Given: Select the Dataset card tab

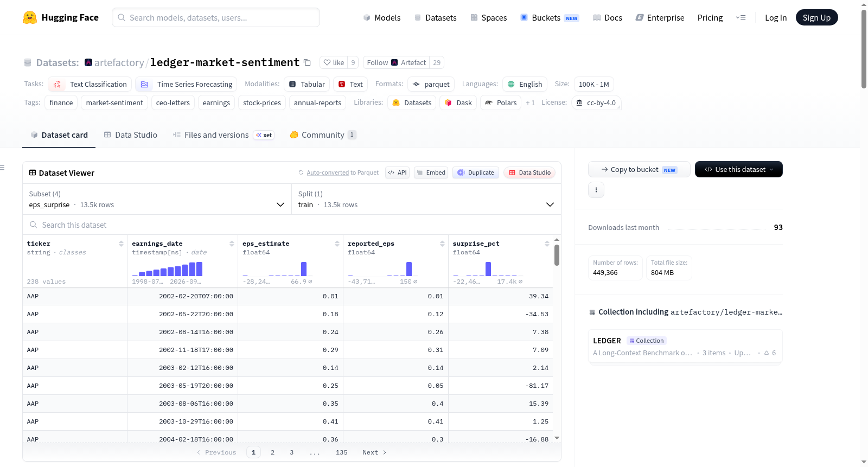Looking at the screenshot, I should click(x=59, y=135).
